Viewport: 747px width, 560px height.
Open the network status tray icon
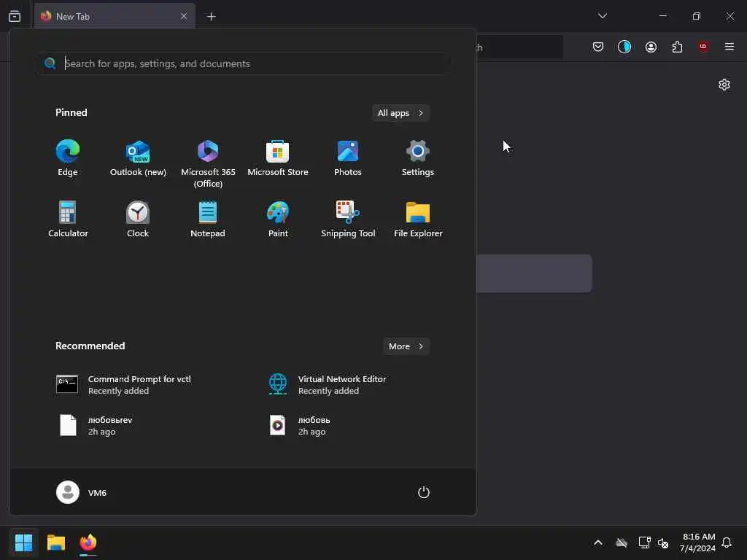click(645, 542)
